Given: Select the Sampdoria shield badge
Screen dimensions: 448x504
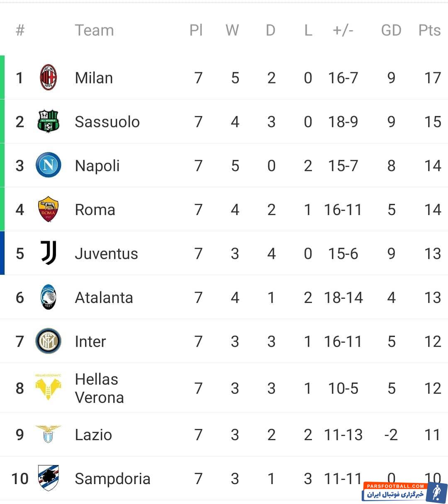Looking at the screenshot, I should click(x=49, y=478).
